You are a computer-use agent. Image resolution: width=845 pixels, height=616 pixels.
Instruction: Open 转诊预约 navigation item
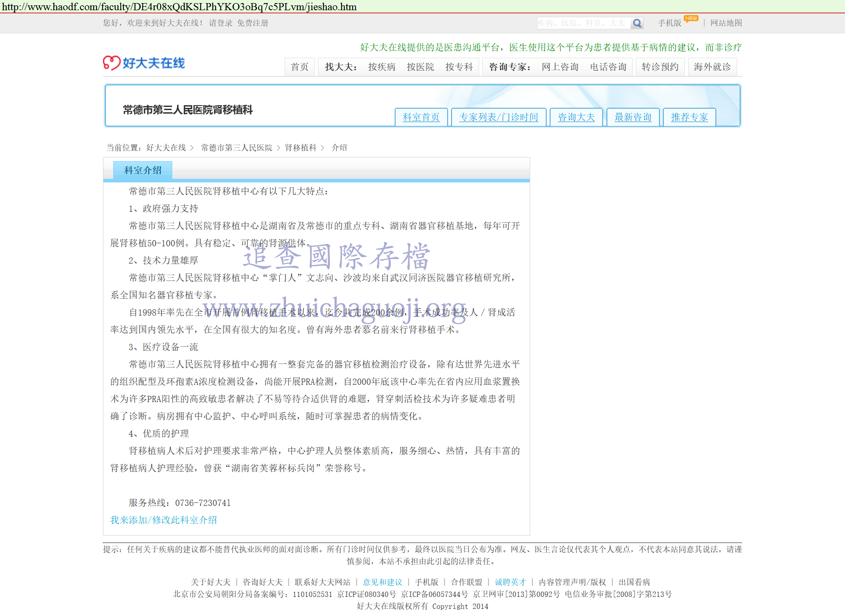pyautogui.click(x=660, y=67)
